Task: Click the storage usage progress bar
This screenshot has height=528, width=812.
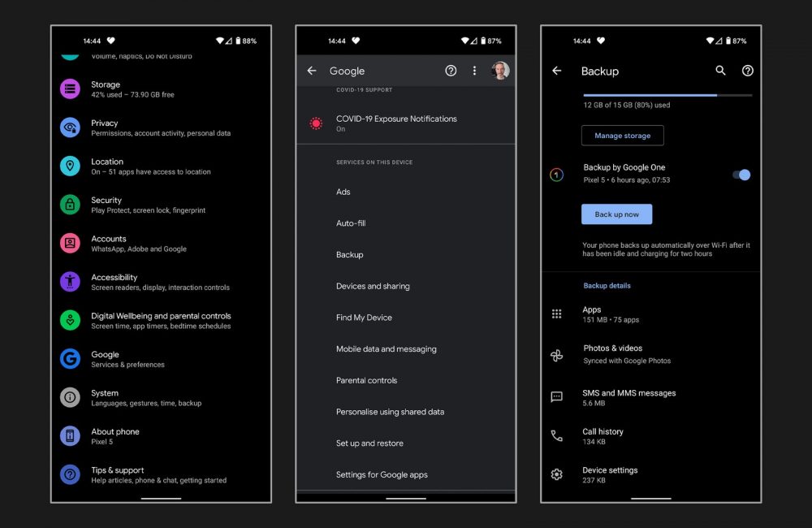Action: (667, 95)
